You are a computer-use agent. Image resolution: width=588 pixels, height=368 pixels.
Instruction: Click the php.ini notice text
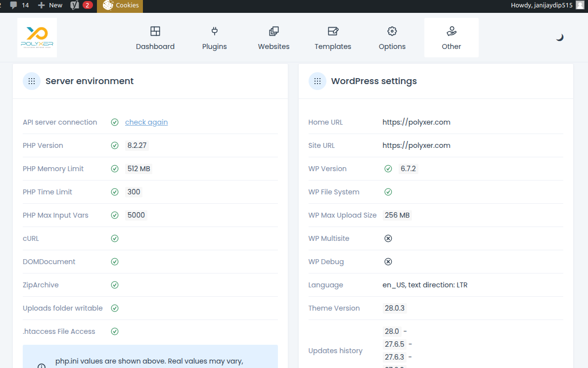(149, 361)
